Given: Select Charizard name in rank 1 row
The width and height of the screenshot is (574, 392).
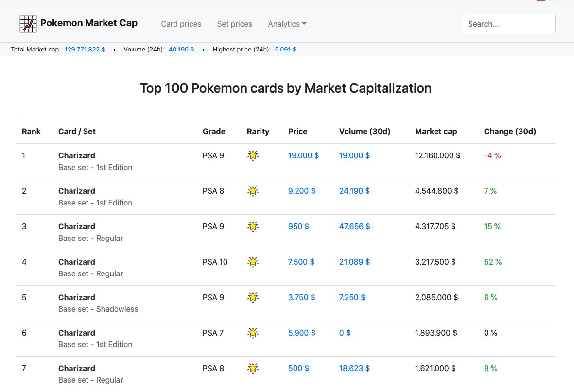Looking at the screenshot, I should (76, 155).
